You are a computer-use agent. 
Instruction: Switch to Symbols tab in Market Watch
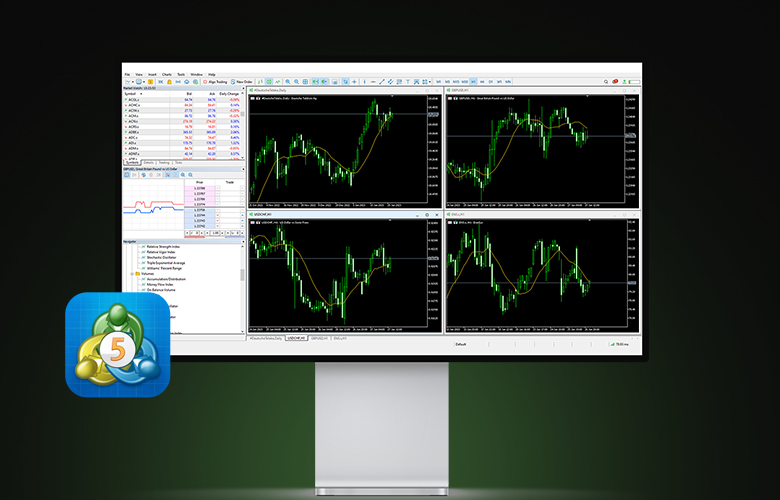[132, 163]
